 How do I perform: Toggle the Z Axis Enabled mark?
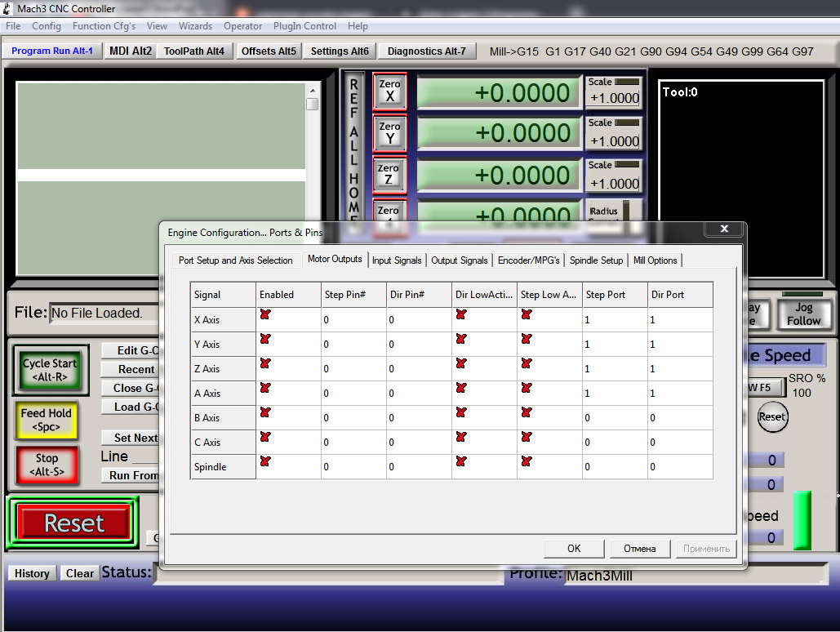(265, 363)
